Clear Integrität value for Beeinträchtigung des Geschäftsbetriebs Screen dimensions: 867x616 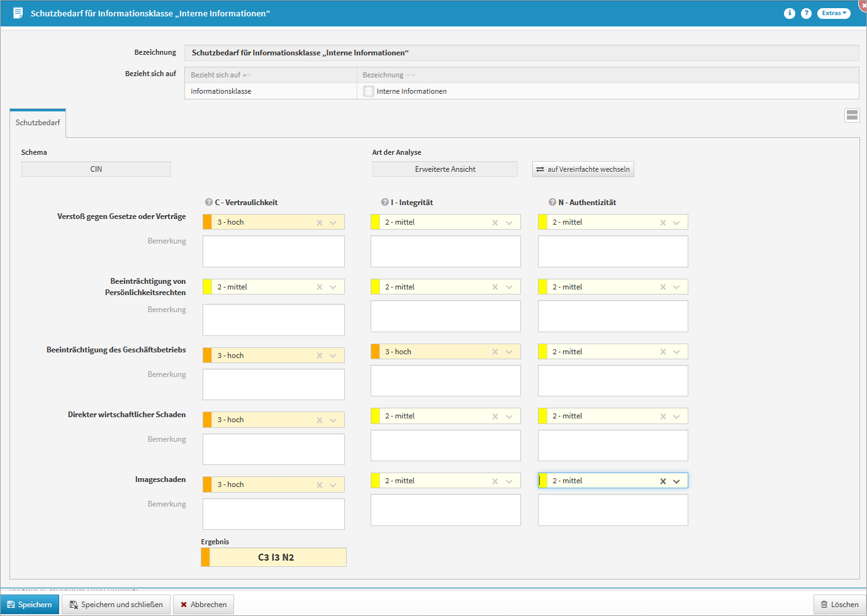[x=495, y=352]
